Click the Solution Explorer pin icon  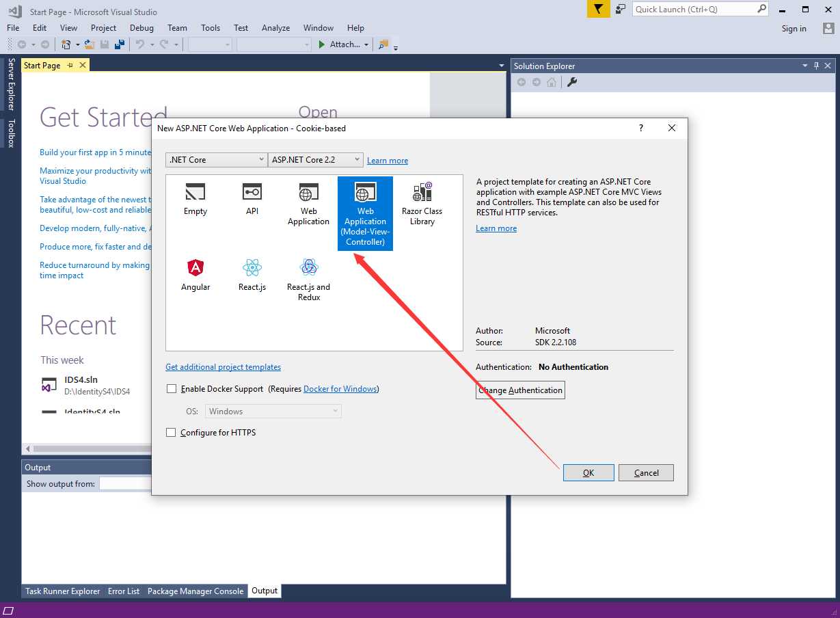tap(816, 66)
